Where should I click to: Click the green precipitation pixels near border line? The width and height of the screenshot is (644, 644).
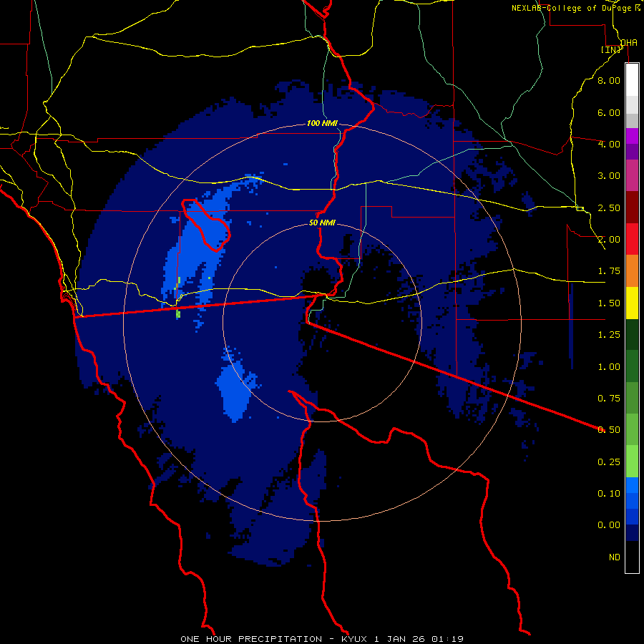[x=178, y=314]
